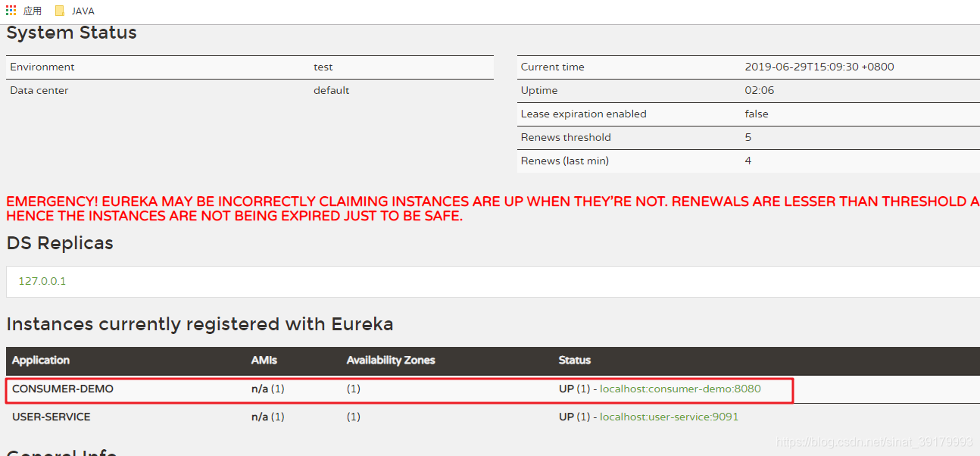This screenshot has height=456, width=980.
Task: Select the System Status heading
Action: click(x=72, y=33)
